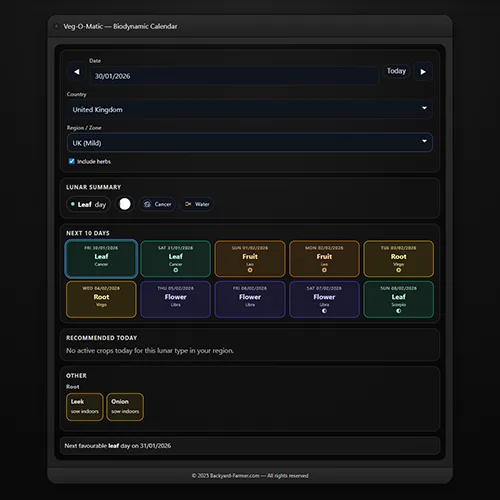This screenshot has width=500, height=500.
Task: Click moon icon on Mon 02/02 Fruit card
Action: coord(324,270)
